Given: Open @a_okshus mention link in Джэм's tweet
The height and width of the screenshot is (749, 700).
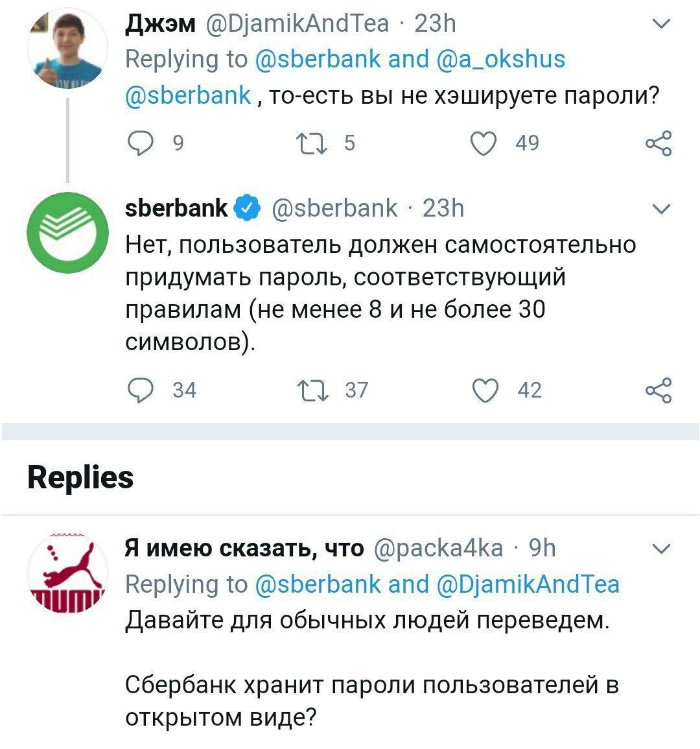Looking at the screenshot, I should pos(502,59).
